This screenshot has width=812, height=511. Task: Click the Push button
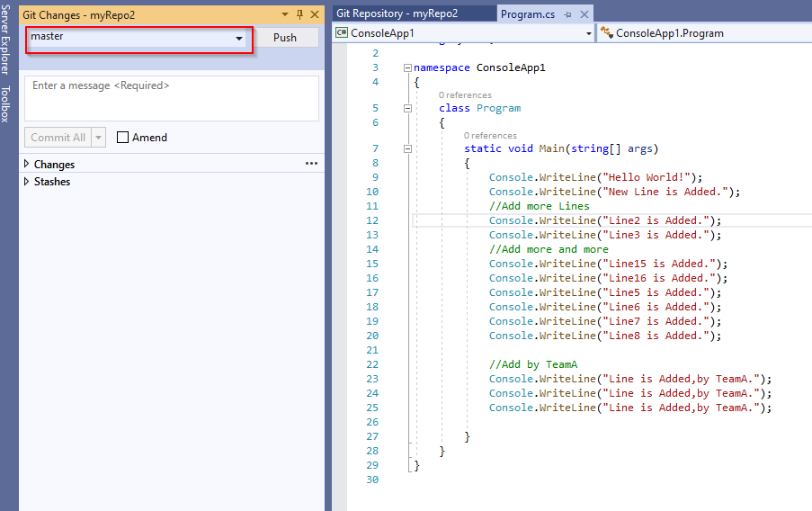click(x=285, y=37)
